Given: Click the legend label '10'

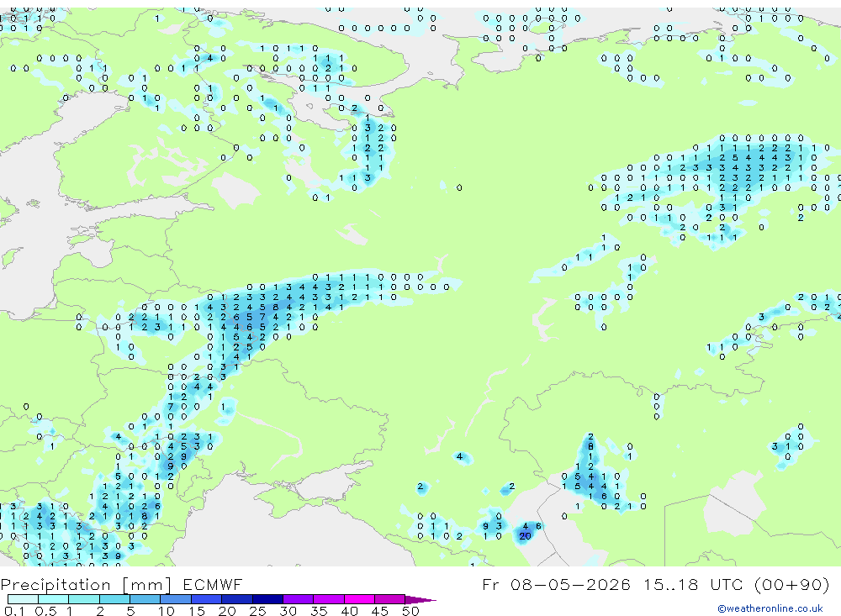Looking at the screenshot, I should 167,611.
